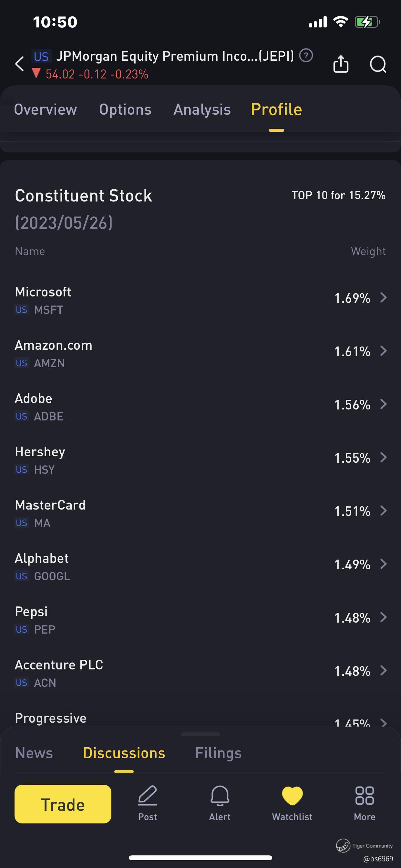Expand Microsoft row chevron
This screenshot has width=401, height=868.
coord(383,297)
